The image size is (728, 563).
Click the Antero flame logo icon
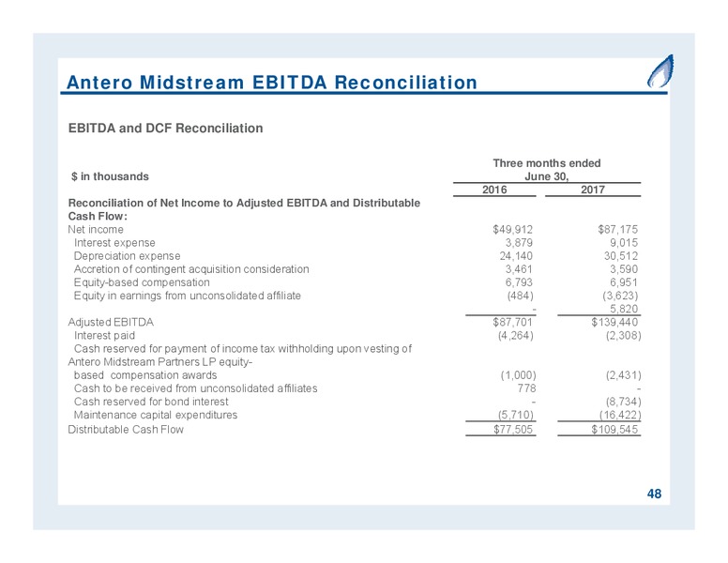tap(660, 71)
